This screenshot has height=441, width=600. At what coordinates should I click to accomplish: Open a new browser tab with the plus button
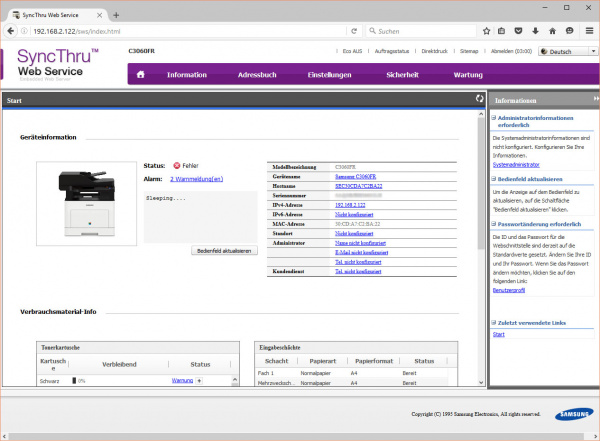tap(115, 14)
